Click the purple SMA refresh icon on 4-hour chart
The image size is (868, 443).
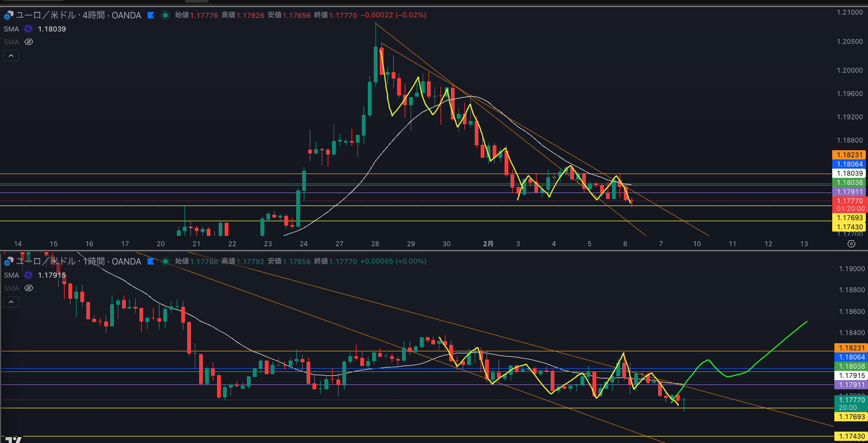[x=28, y=29]
